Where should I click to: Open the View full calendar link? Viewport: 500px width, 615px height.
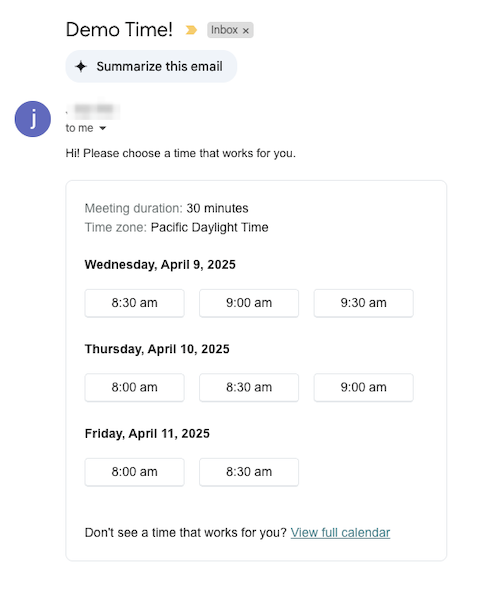click(x=340, y=533)
